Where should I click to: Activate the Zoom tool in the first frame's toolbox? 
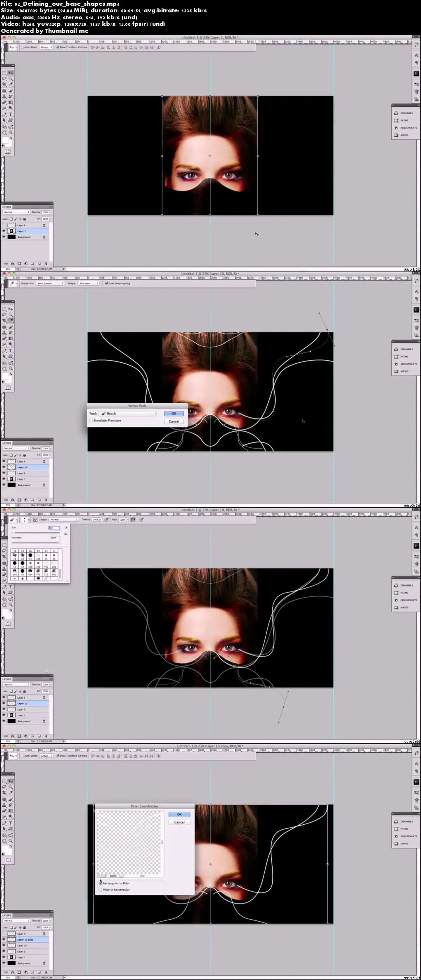[11, 133]
